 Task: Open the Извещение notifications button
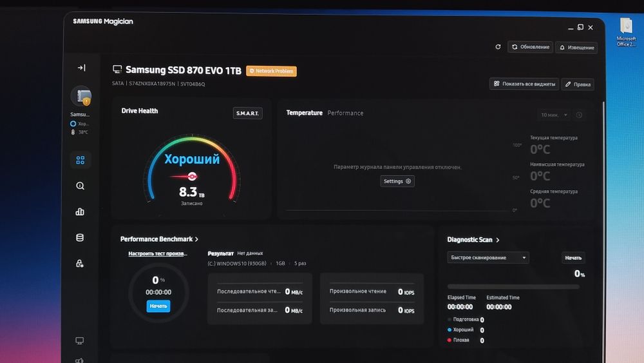pyautogui.click(x=576, y=48)
